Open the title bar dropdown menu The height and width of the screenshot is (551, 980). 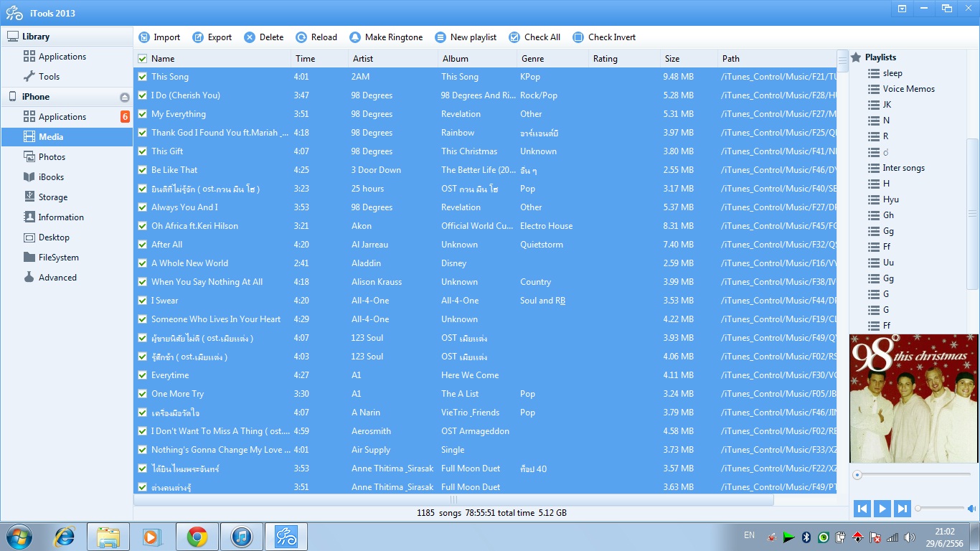click(x=902, y=9)
